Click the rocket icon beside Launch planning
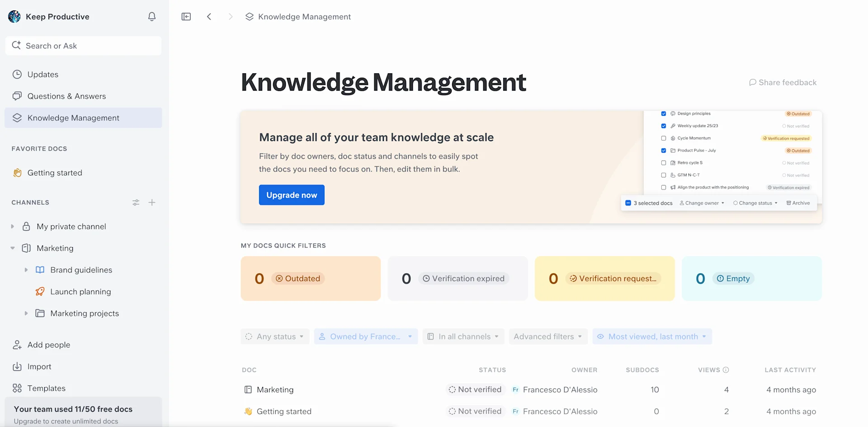The image size is (868, 427). tap(40, 292)
